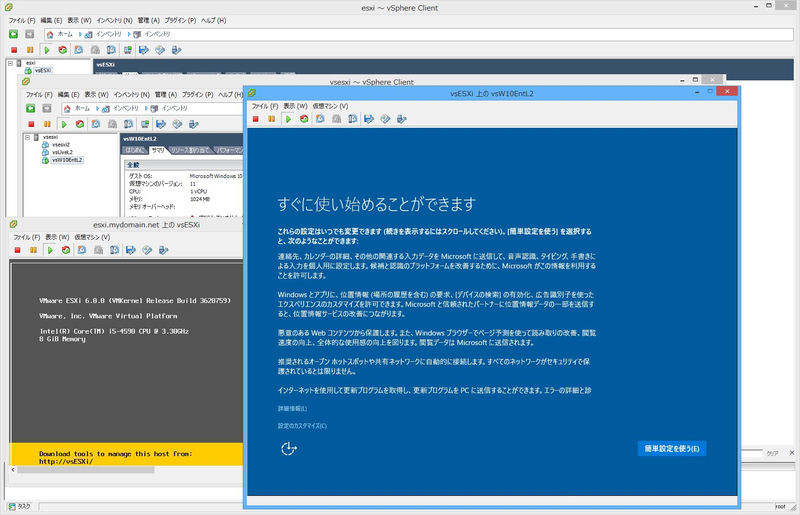Open 管理 (A) menu in vsesxi vSphere Client
Viewport: 800px width, 515px height.
[166, 95]
